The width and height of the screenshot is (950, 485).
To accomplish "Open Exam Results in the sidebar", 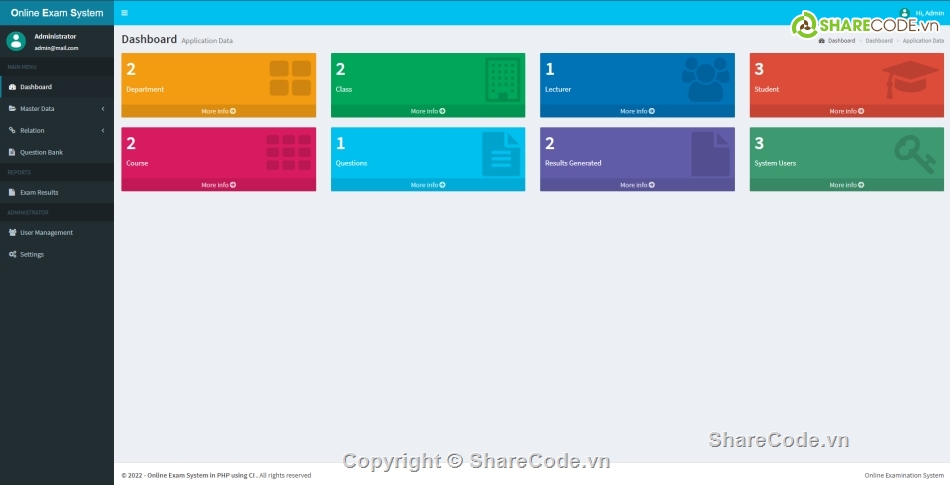I will pyautogui.click(x=39, y=192).
